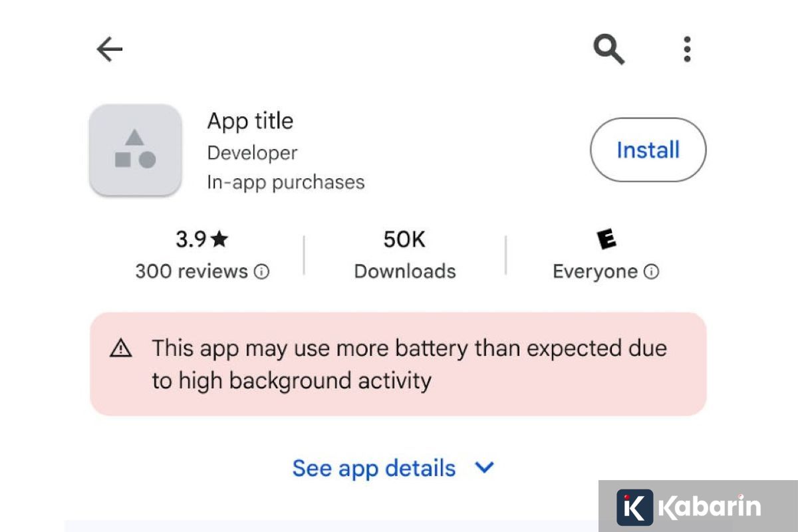This screenshot has width=798, height=532.
Task: Click info icon next to Everyone
Action: (x=652, y=272)
